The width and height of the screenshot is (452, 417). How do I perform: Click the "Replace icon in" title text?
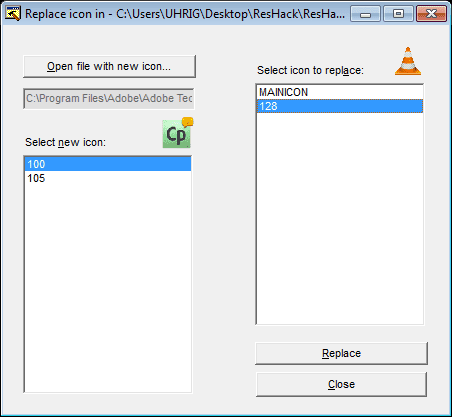(65, 14)
